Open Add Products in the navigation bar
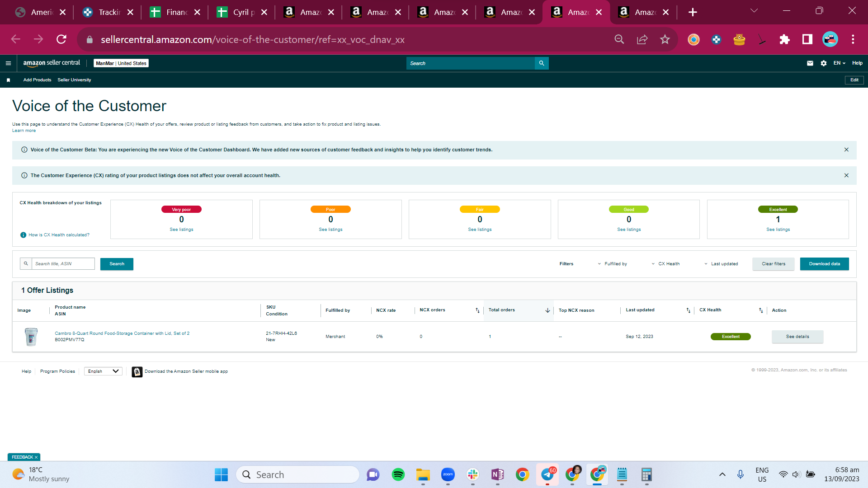The image size is (868, 488). click(37, 80)
